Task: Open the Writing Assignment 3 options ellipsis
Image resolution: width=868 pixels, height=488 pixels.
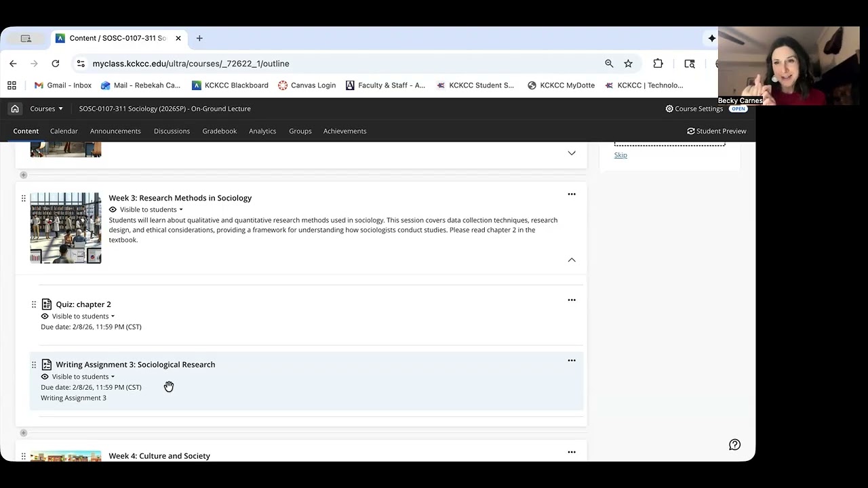Action: (572, 361)
